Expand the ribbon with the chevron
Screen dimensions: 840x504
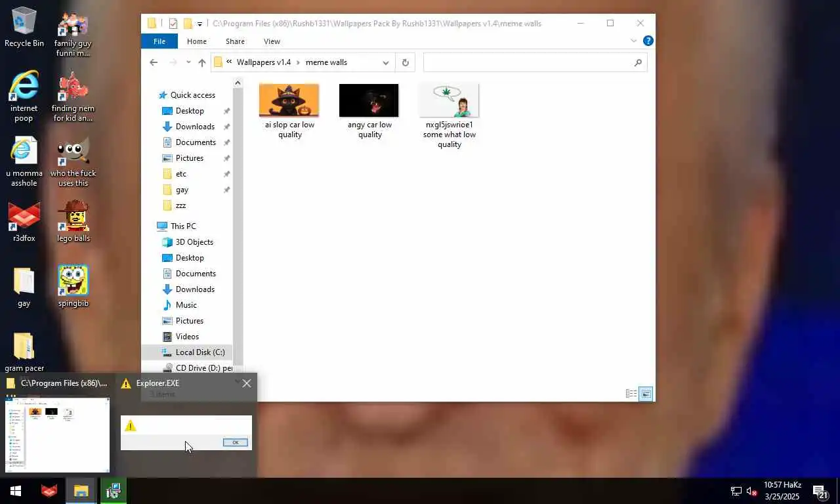pos(634,41)
